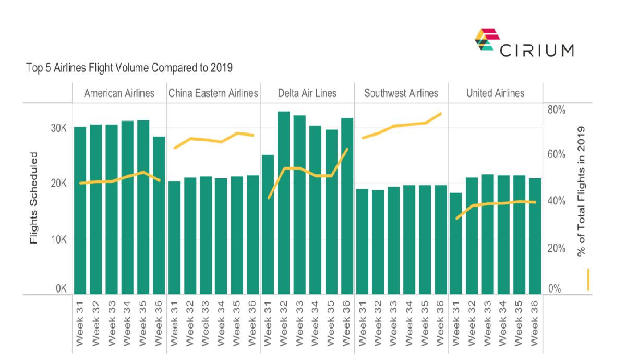The width and height of the screenshot is (626, 364).
Task: Click the Week 33 label under China Eastern Airlines
Action: pyautogui.click(x=206, y=323)
